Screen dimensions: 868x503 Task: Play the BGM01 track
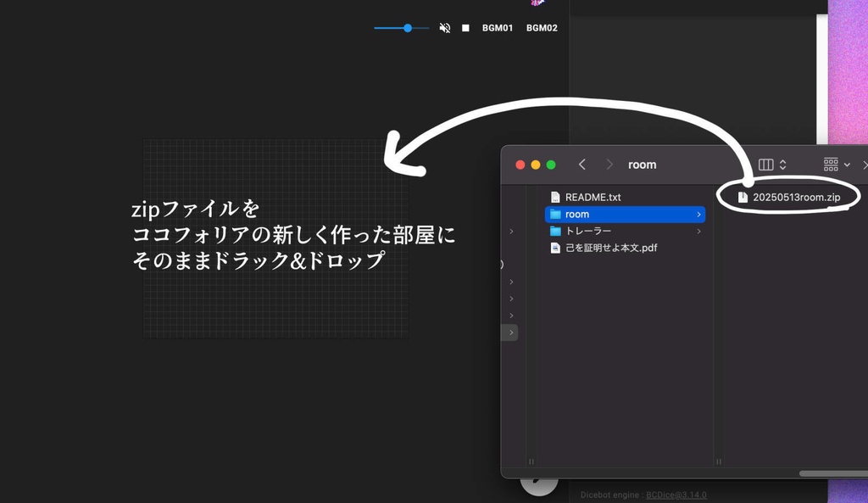(x=498, y=27)
